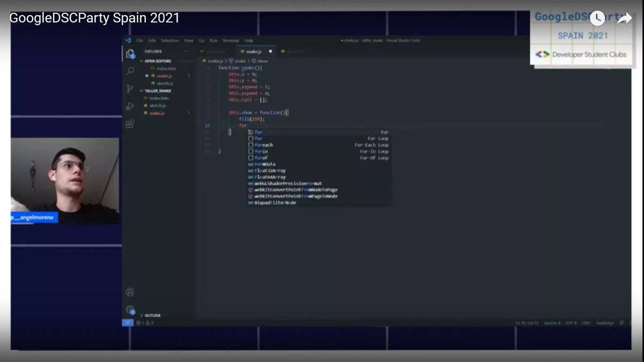Select the 'foreach' For-Each Loop suggestion
Viewport: 644px width, 362px height.
pyautogui.click(x=318, y=145)
